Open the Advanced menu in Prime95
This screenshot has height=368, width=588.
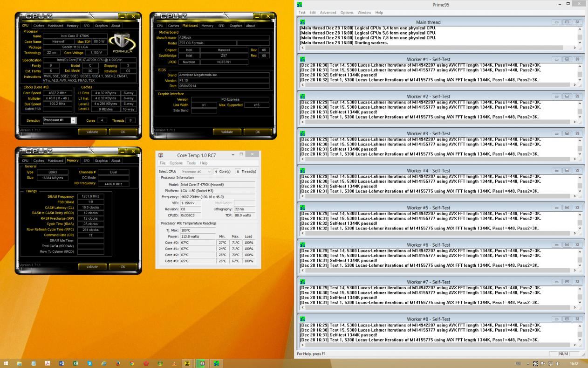328,13
